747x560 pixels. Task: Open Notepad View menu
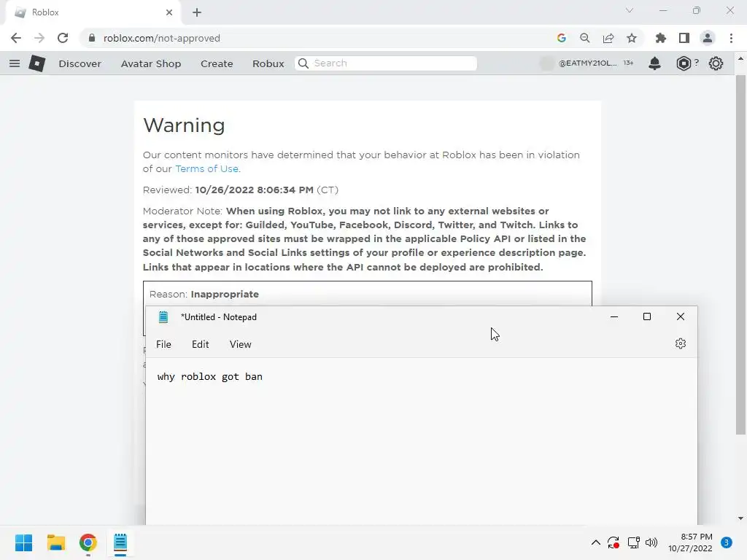(x=240, y=344)
